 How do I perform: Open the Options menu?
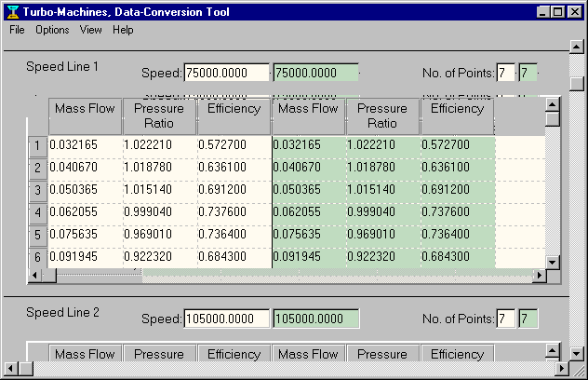point(52,30)
